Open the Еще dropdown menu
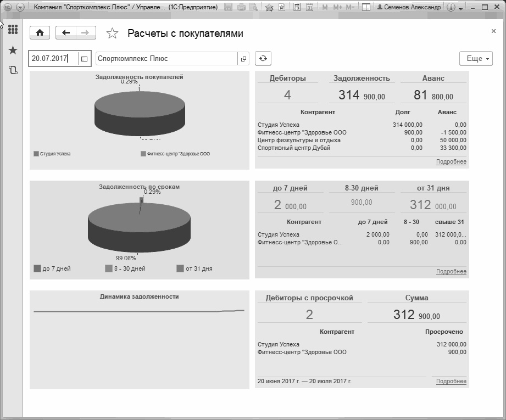Viewport: 506px width, 420px height. coord(476,58)
